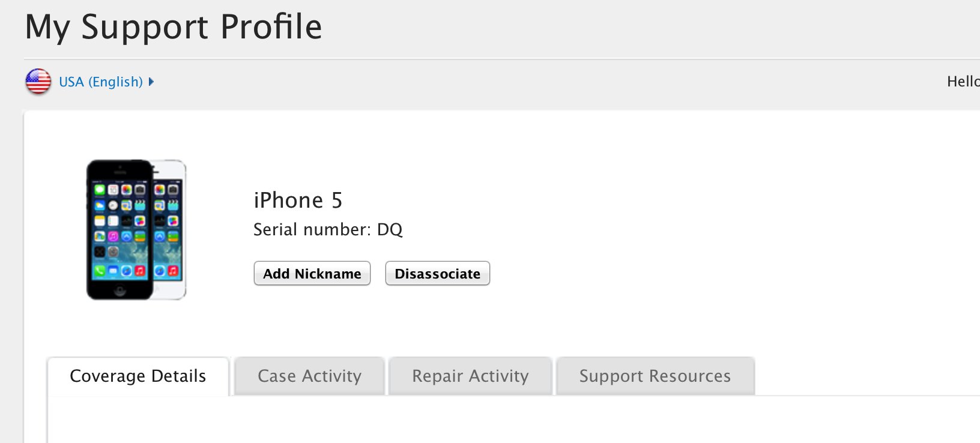
Task: Open the USA (English) region link
Action: [x=101, y=82]
